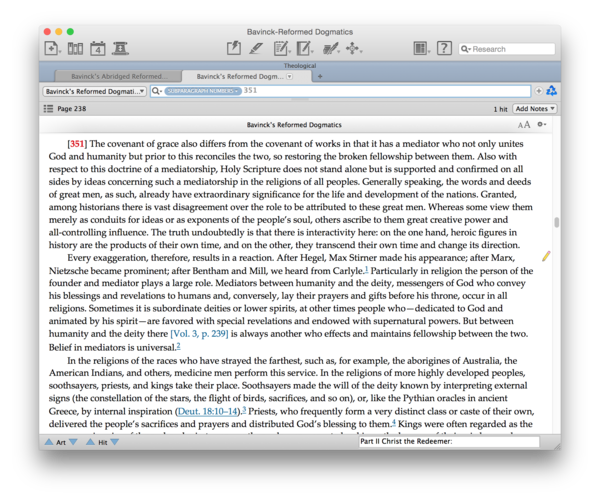Click the Theological workspace zone label
This screenshot has width=600, height=503.
tap(300, 66)
